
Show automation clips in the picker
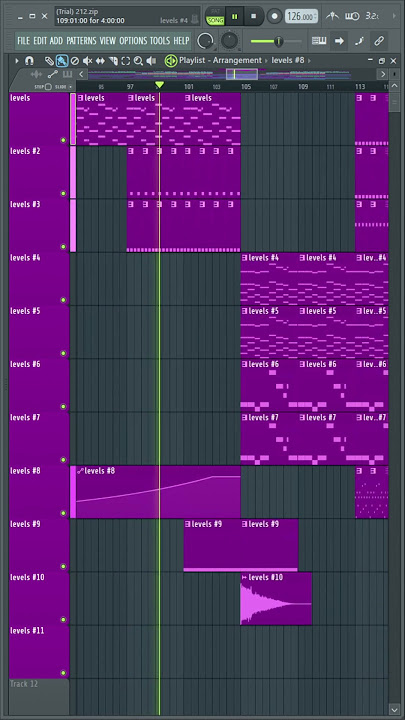point(52,74)
